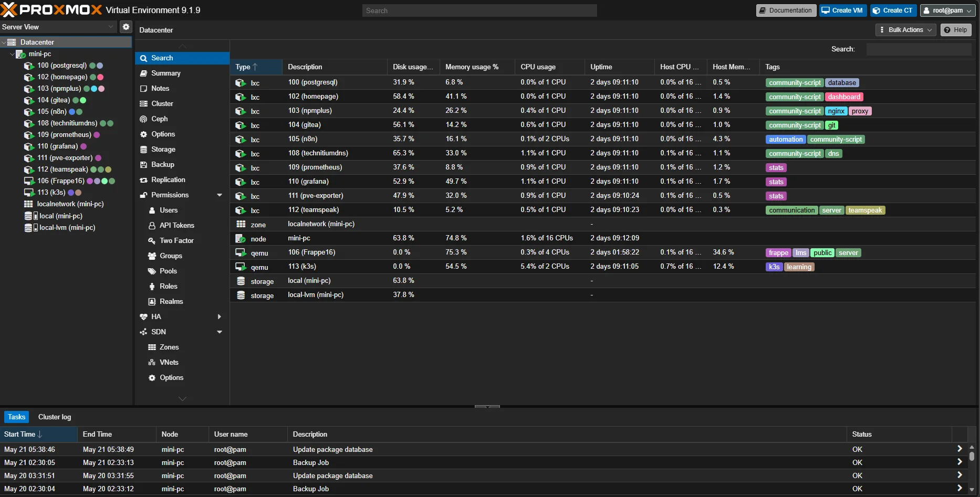The height and width of the screenshot is (497, 980).
Task: Switch to the Tasks tab
Action: pos(16,417)
